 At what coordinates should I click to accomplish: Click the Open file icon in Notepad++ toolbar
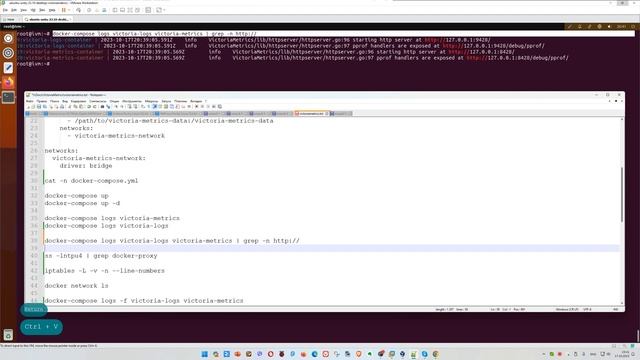(33, 107)
